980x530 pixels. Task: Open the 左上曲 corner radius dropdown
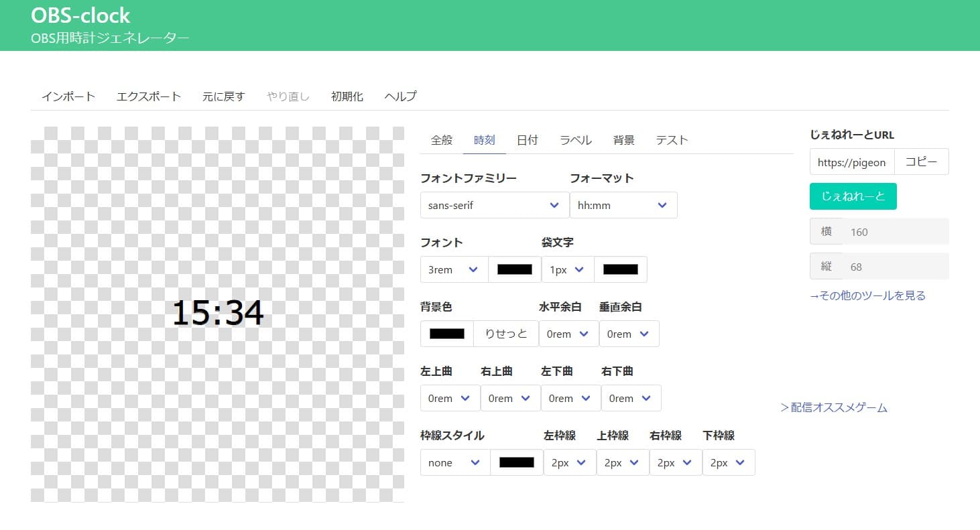point(449,398)
